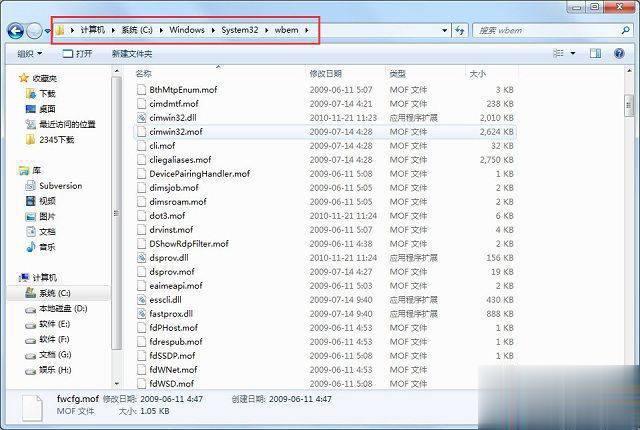
Task: Select Windows in the address breadcrumb
Action: click(187, 30)
